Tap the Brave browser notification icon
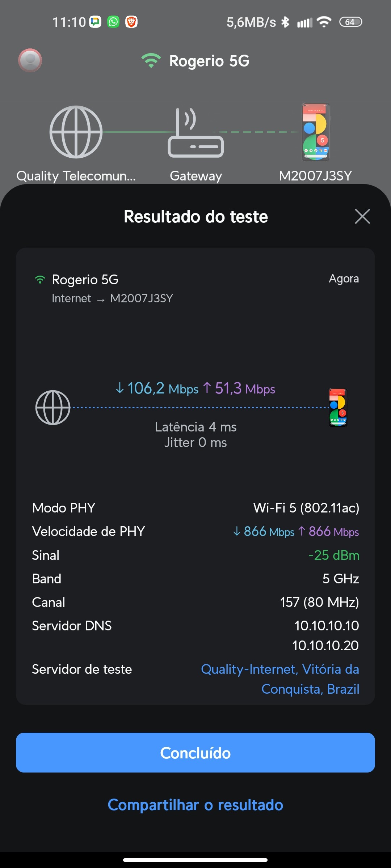 point(131,22)
